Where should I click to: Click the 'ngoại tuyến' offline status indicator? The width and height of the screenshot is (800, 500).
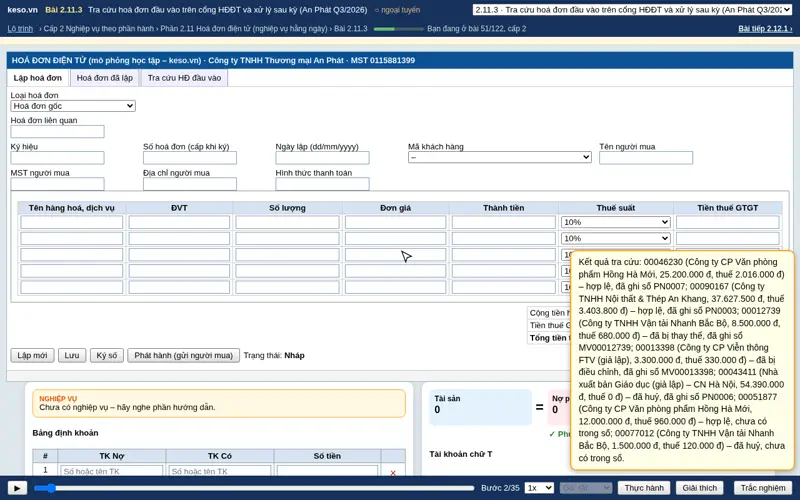tap(397, 10)
